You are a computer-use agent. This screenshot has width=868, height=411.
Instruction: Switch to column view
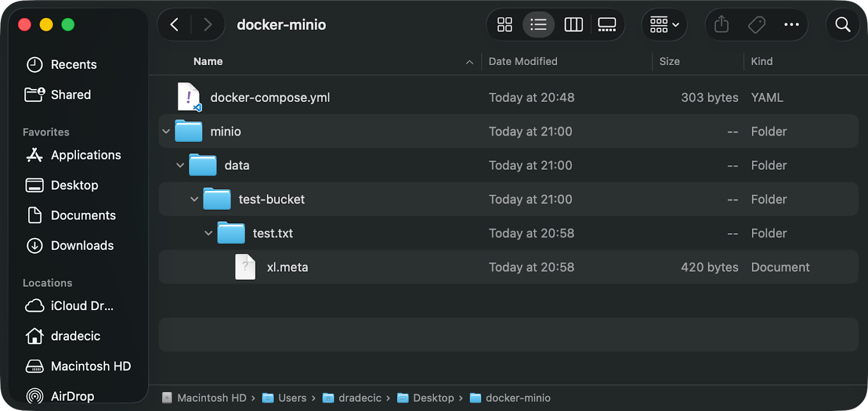[573, 24]
